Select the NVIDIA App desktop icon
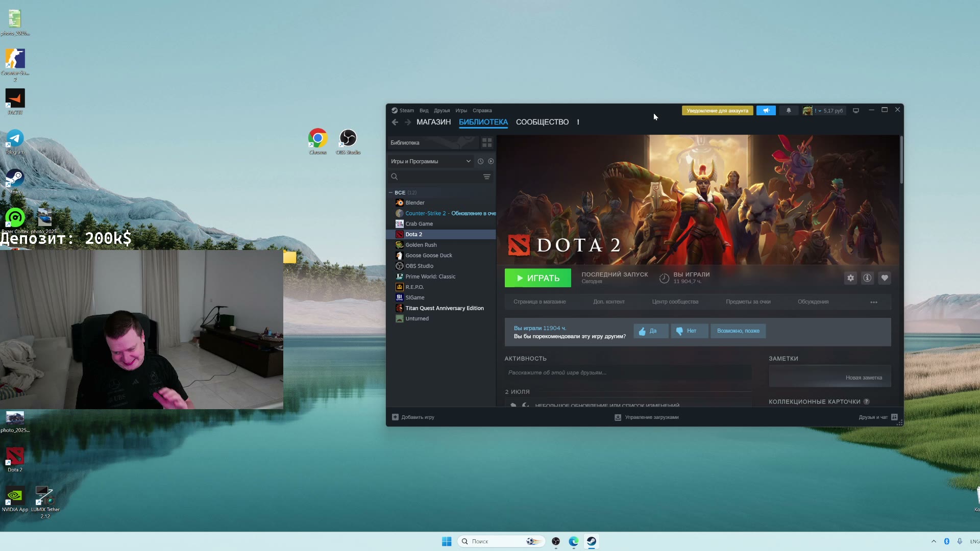 click(x=15, y=499)
